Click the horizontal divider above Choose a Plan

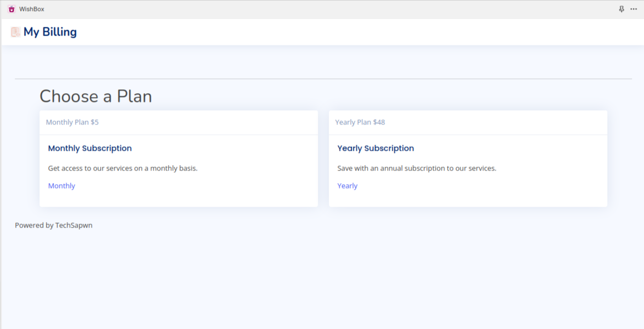(323, 79)
